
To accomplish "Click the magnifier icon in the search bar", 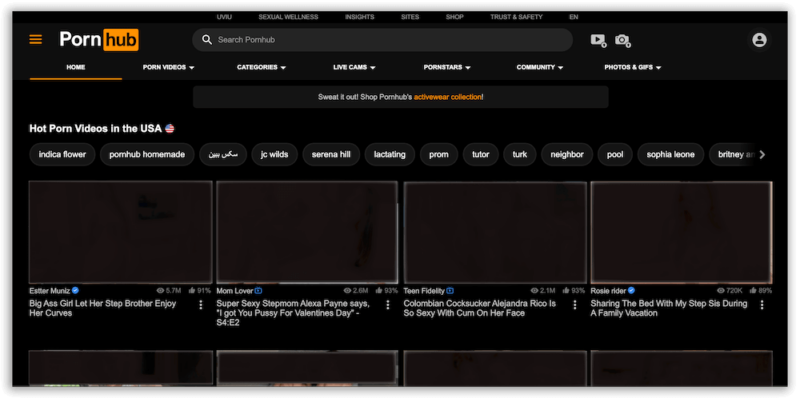I will coord(207,40).
